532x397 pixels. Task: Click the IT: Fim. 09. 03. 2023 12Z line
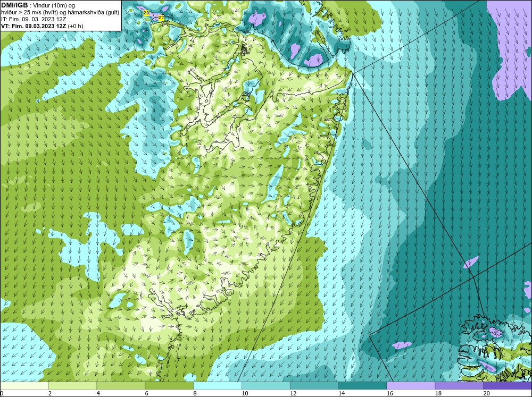click(x=34, y=19)
